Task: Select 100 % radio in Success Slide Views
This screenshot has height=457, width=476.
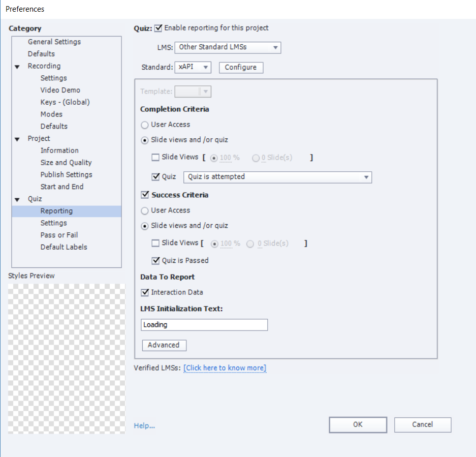Action: click(x=214, y=244)
